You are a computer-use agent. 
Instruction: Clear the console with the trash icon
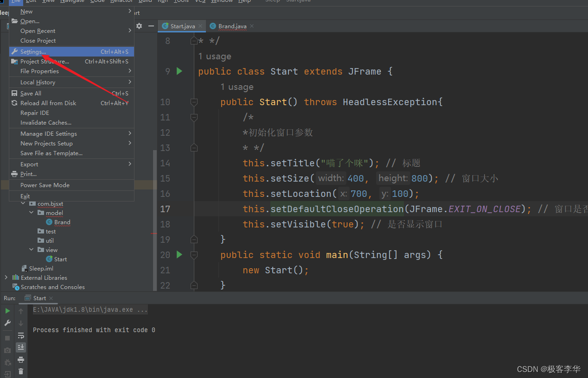click(x=21, y=371)
